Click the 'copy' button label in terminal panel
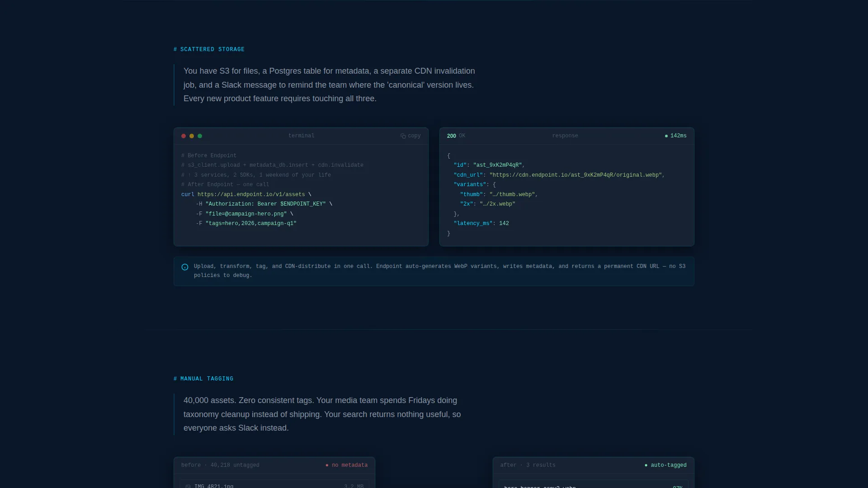This screenshot has height=488, width=868. tap(414, 136)
